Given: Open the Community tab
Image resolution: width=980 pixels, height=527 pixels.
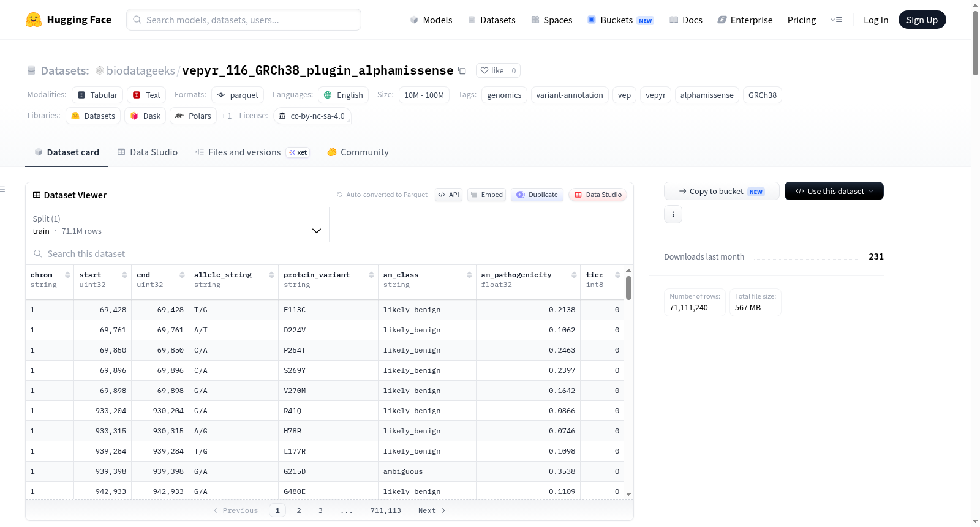Looking at the screenshot, I should tap(358, 152).
